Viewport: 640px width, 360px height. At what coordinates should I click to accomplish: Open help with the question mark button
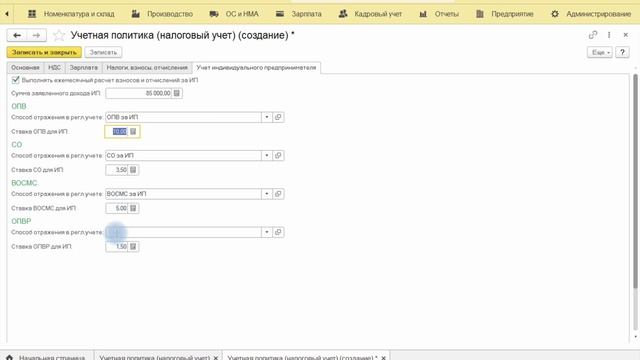point(622,52)
